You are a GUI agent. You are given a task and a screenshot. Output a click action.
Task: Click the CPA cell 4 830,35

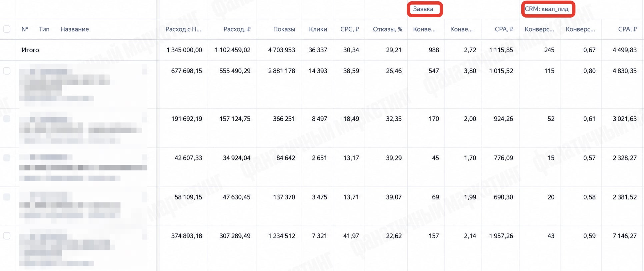pyautogui.click(x=625, y=71)
